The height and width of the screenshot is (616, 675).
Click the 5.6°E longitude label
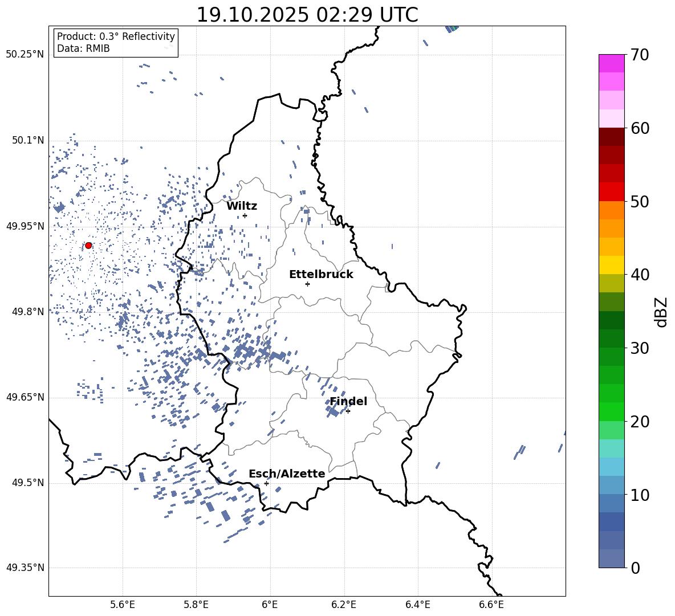[123, 605]
